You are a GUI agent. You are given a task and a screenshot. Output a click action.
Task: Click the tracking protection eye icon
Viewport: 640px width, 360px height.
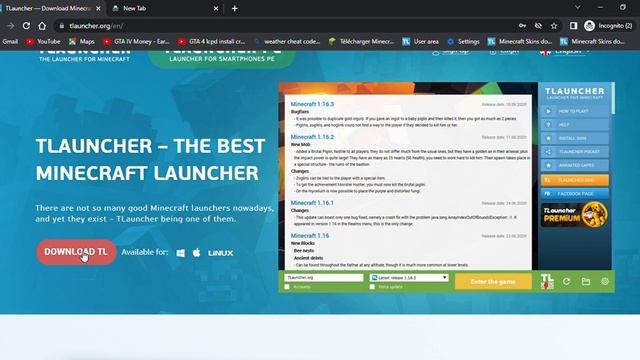pos(538,26)
